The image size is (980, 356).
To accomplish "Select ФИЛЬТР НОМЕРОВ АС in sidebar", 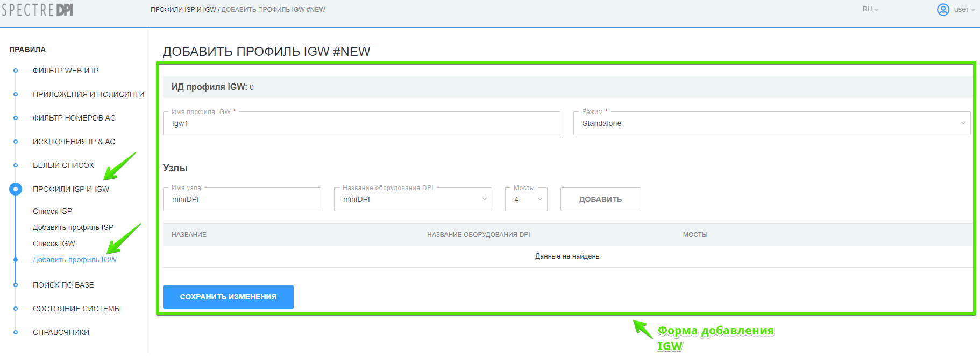I will 74,118.
